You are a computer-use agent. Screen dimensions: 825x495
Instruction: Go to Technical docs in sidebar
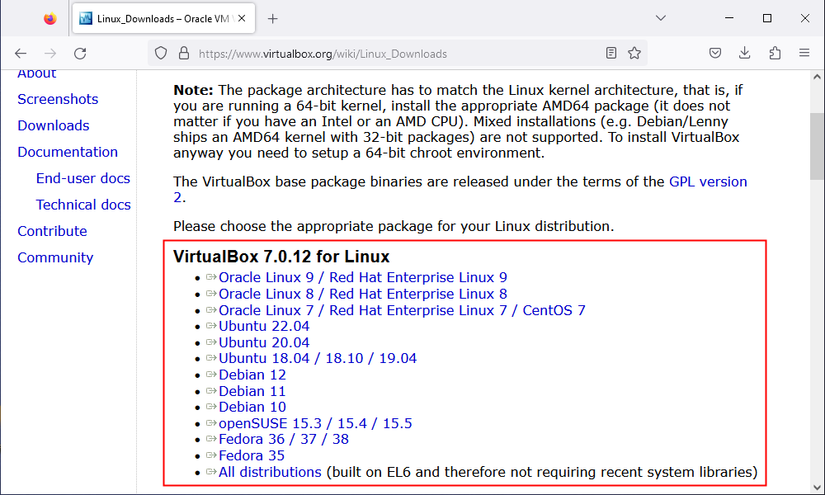pyautogui.click(x=83, y=204)
